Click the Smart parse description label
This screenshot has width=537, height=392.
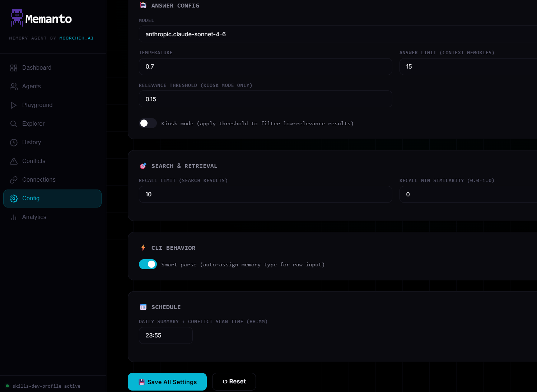pos(243,265)
